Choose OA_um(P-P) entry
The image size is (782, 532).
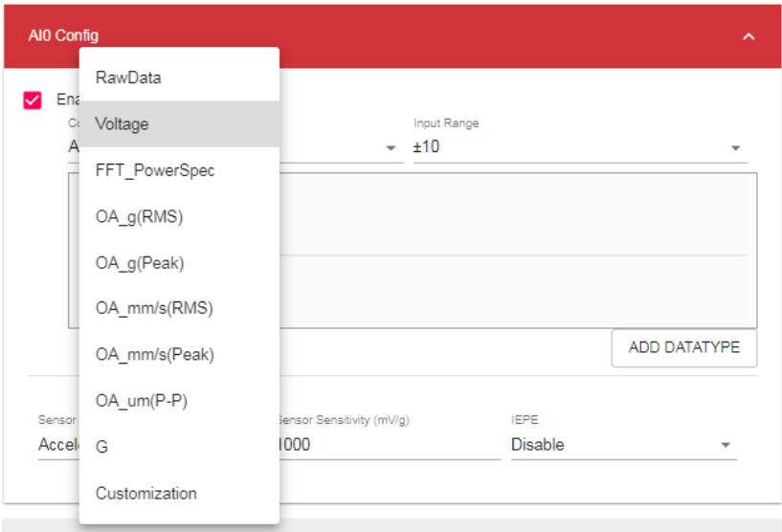(x=179, y=401)
